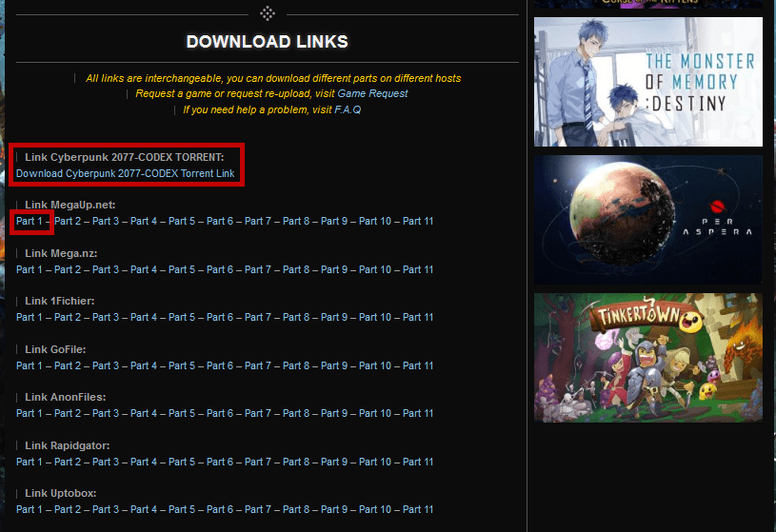Click the Link AnonFiles label

tap(66, 397)
